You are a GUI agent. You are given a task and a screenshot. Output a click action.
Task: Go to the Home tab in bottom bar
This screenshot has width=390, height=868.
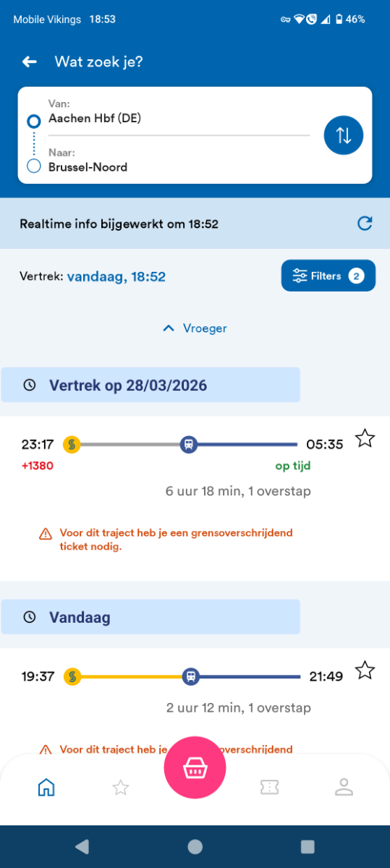coord(46,787)
